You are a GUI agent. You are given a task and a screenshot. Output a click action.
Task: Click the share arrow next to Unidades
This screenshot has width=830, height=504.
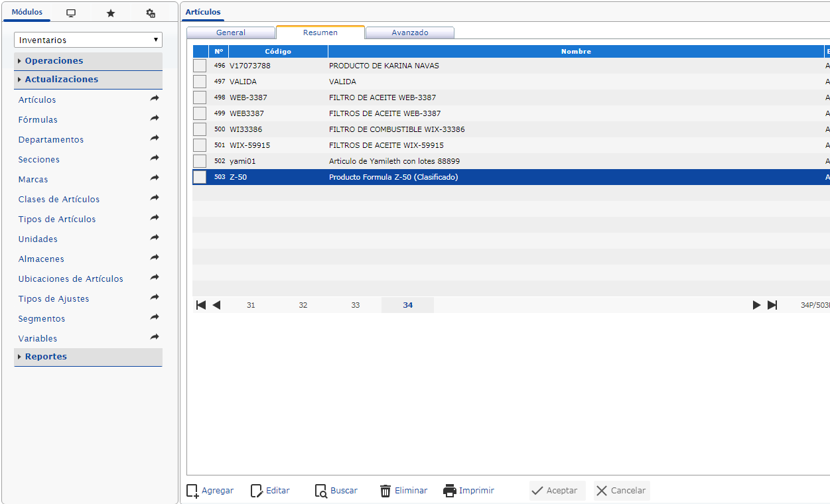[x=155, y=237]
